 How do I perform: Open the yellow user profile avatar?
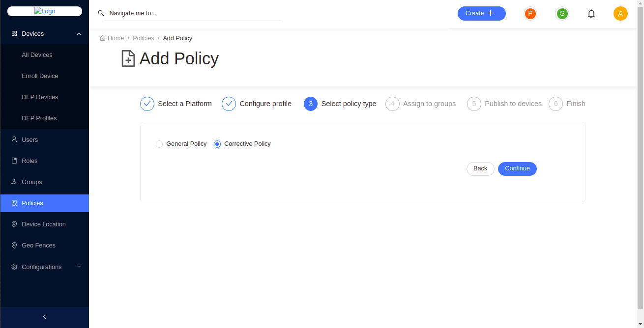point(620,14)
